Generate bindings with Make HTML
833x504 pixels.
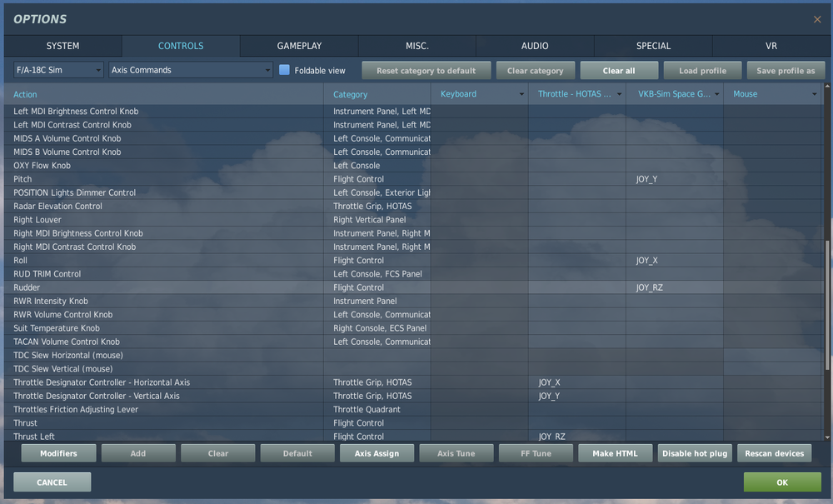(615, 453)
